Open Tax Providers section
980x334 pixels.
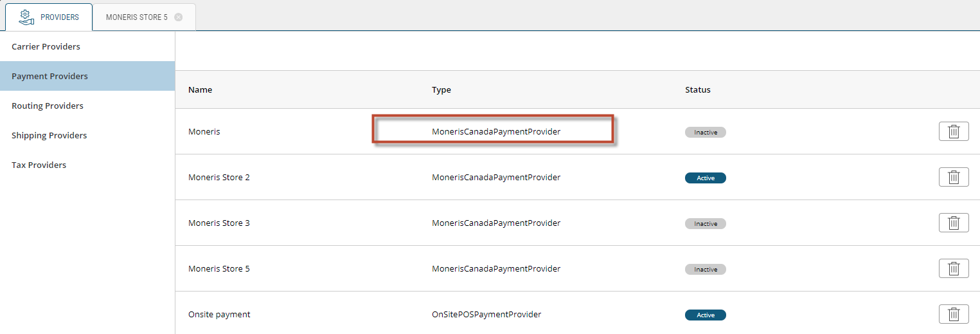click(x=39, y=165)
